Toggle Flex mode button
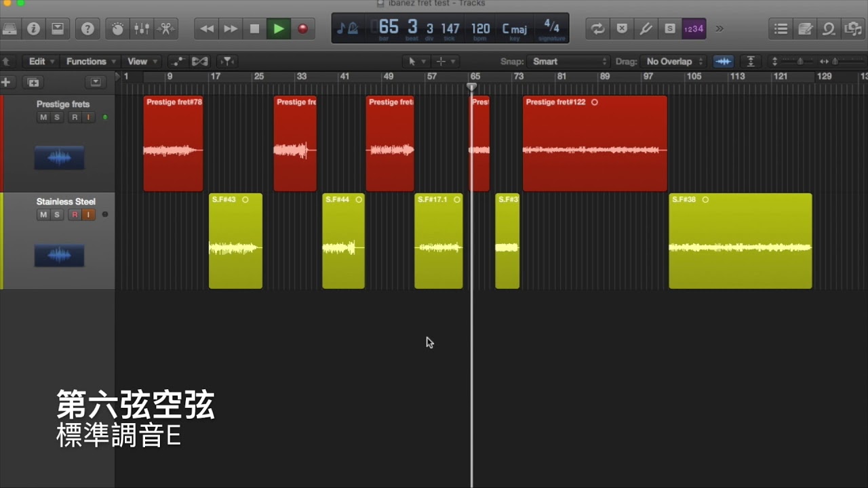868x488 pixels. [199, 61]
